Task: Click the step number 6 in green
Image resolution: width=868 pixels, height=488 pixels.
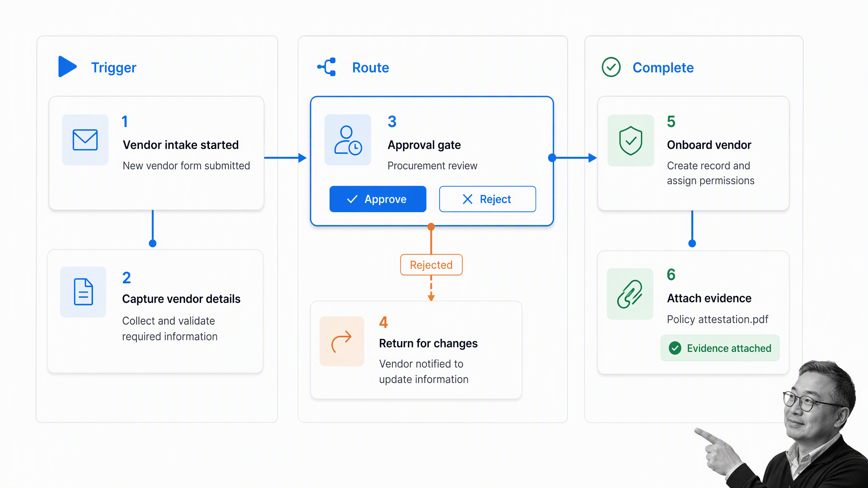Action: click(671, 274)
